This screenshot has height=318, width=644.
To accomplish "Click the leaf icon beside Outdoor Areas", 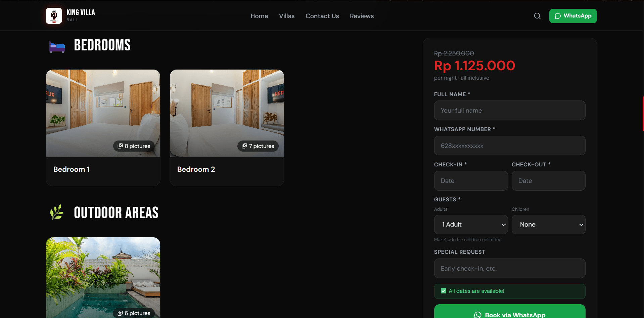I will (x=57, y=212).
